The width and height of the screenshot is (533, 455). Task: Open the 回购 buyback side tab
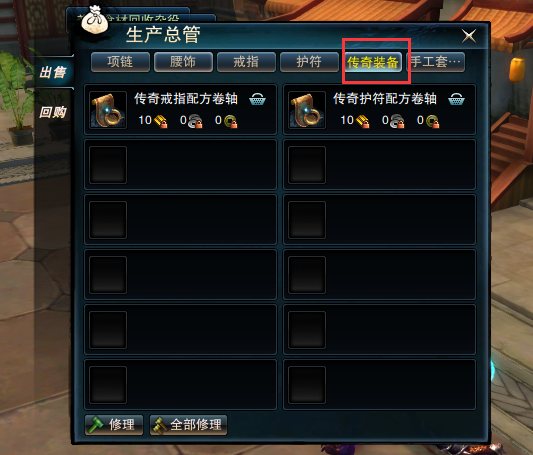point(52,112)
